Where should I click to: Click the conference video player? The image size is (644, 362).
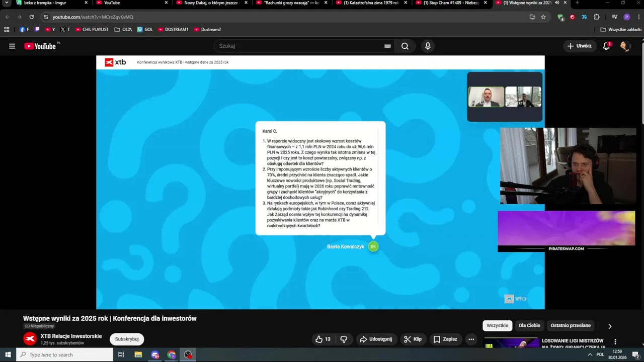tap(320, 182)
